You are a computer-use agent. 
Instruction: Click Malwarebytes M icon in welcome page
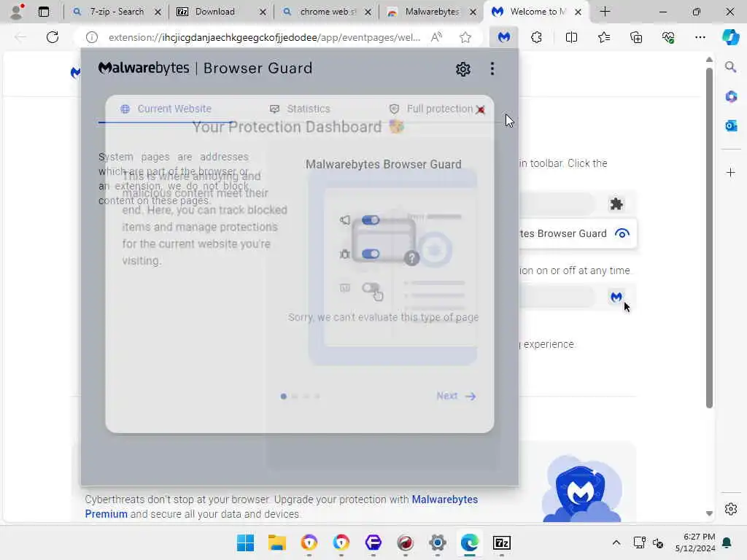click(616, 297)
